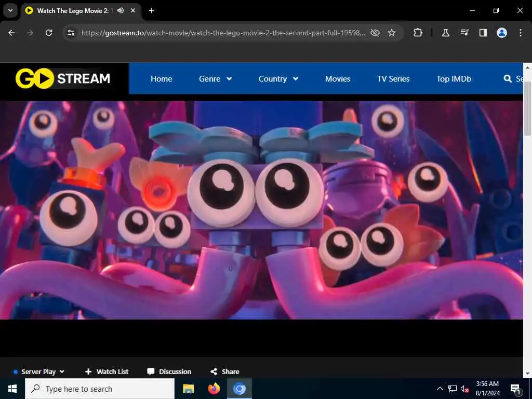Click the taskbar search box

pos(100,389)
